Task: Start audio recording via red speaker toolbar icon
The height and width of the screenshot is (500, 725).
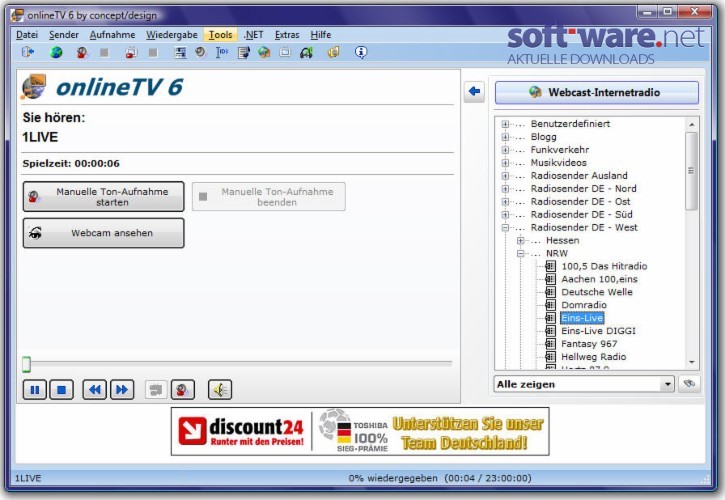Action: 82,53
